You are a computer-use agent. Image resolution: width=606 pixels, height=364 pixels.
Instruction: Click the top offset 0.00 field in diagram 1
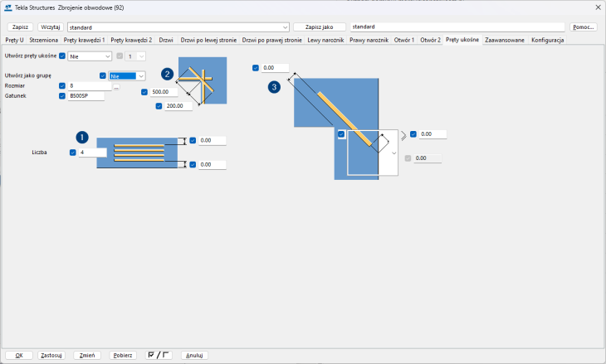pos(213,141)
